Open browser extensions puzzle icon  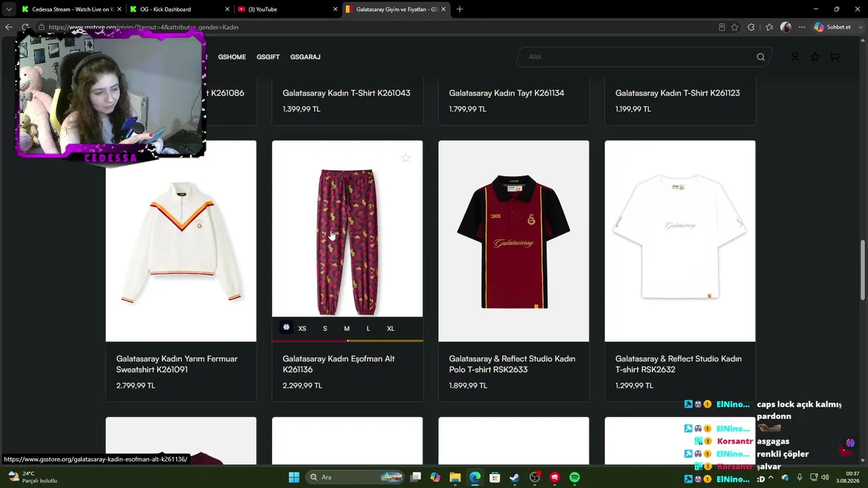coord(751,27)
